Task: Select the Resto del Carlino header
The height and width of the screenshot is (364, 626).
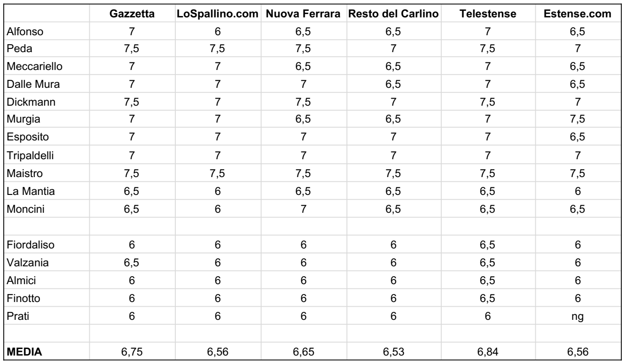Action: pyautogui.click(x=394, y=14)
